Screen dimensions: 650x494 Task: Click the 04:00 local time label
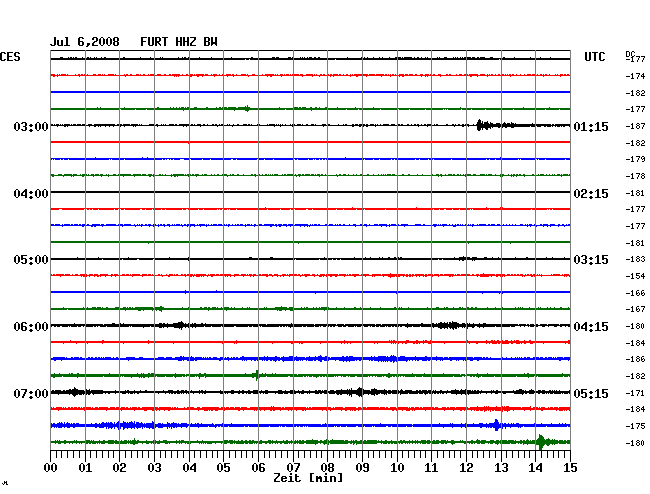(x=31, y=194)
